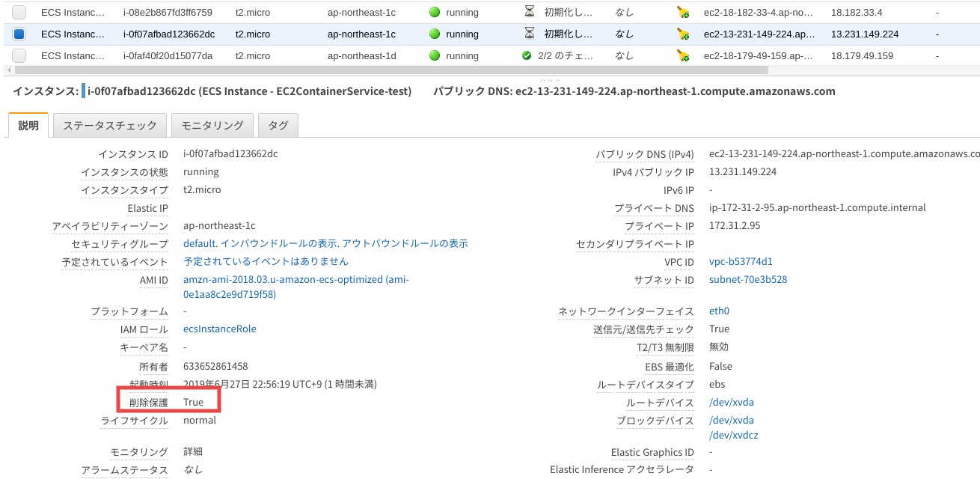Image resolution: width=980 pixels, height=479 pixels.
Task: Click block device /dev/xvdcz link
Action: point(734,436)
